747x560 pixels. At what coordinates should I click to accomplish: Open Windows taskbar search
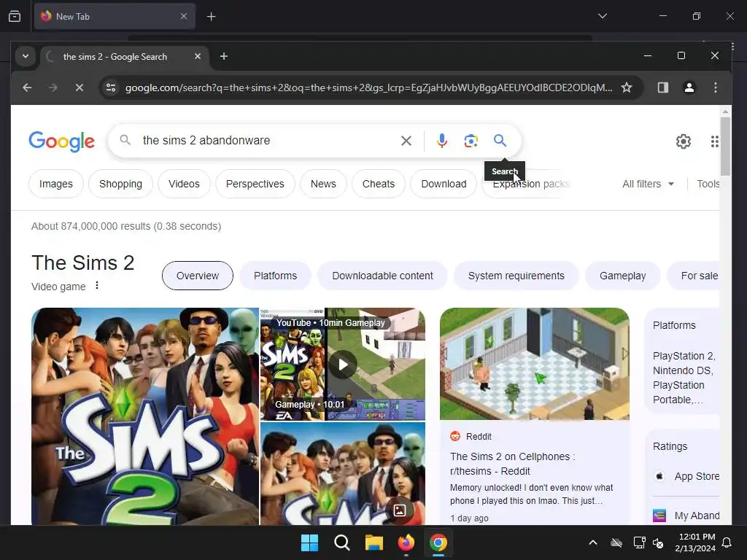tap(341, 542)
